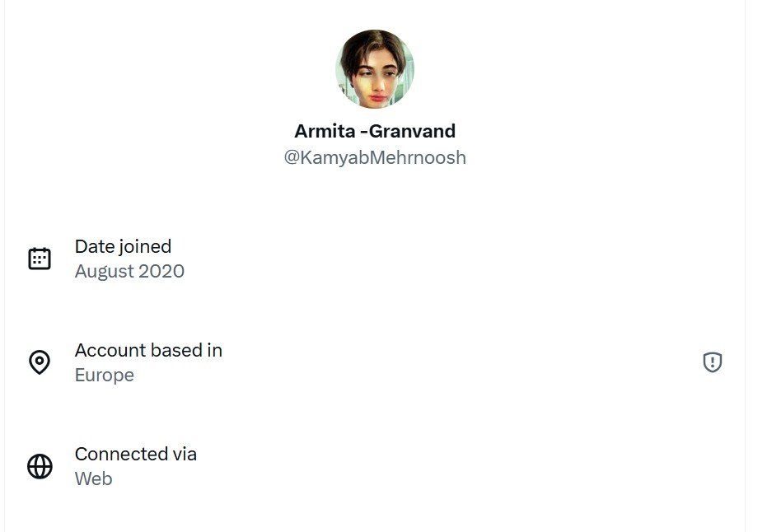Screen dimensions: 767x532
Task: Click the word Account in location label
Action: point(105,350)
